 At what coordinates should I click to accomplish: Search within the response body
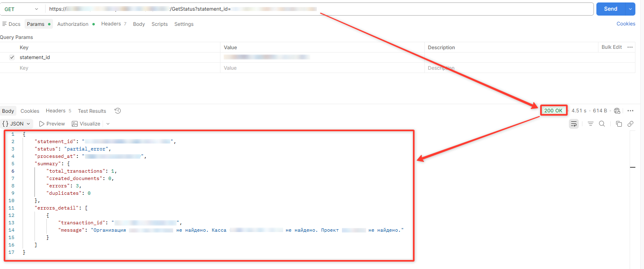click(602, 124)
